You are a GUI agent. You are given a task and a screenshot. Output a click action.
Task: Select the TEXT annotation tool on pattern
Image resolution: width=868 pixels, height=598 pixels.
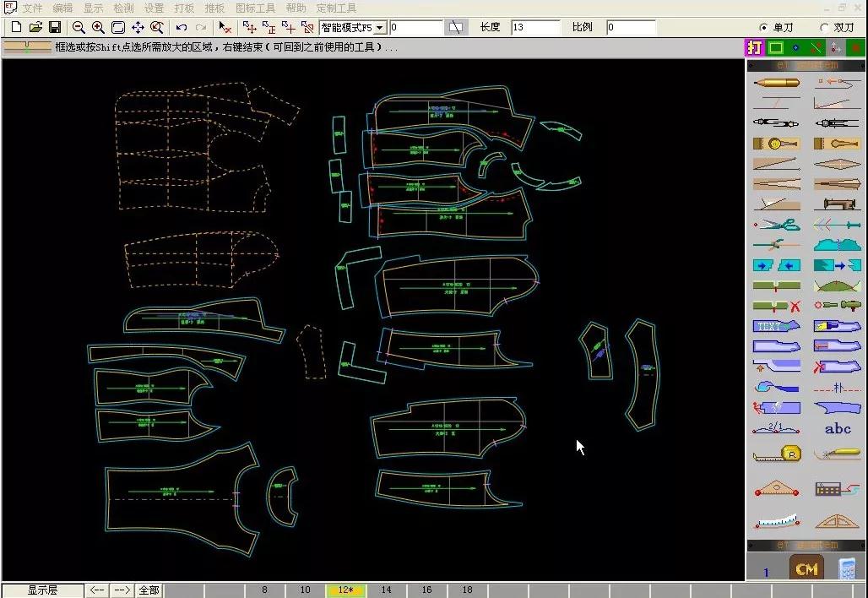(776, 326)
